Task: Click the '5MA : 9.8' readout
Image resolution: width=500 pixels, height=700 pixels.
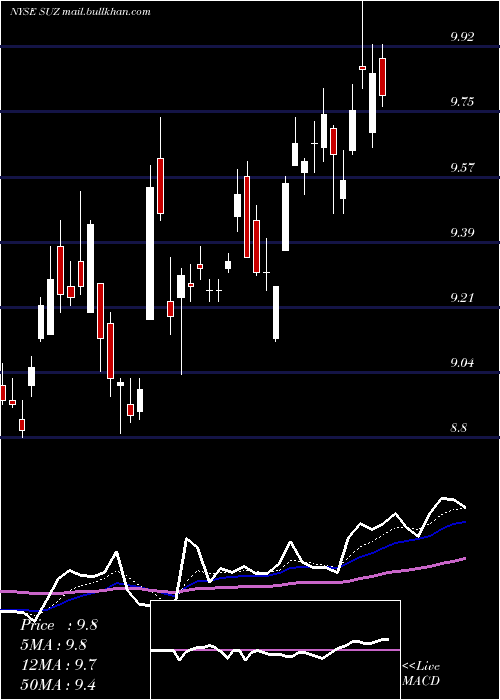Action: [x=54, y=645]
